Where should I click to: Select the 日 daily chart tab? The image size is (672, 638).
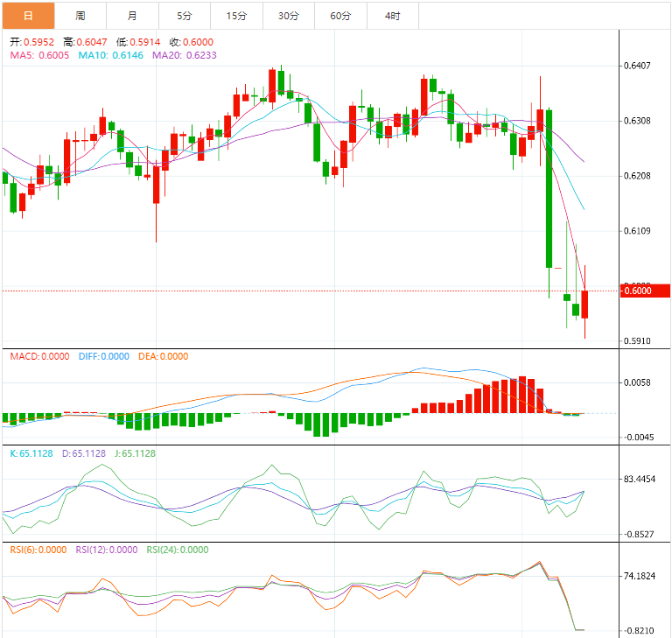(28, 16)
